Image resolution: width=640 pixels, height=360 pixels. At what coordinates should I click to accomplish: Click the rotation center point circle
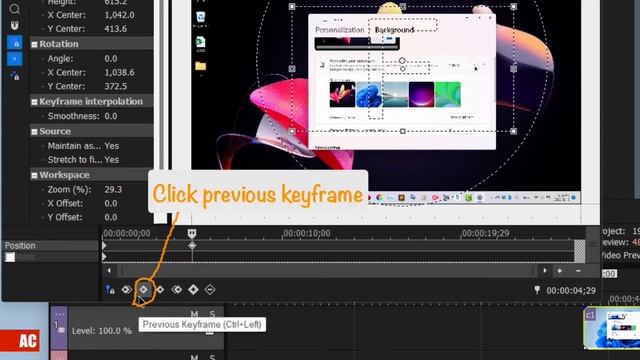(402, 60)
